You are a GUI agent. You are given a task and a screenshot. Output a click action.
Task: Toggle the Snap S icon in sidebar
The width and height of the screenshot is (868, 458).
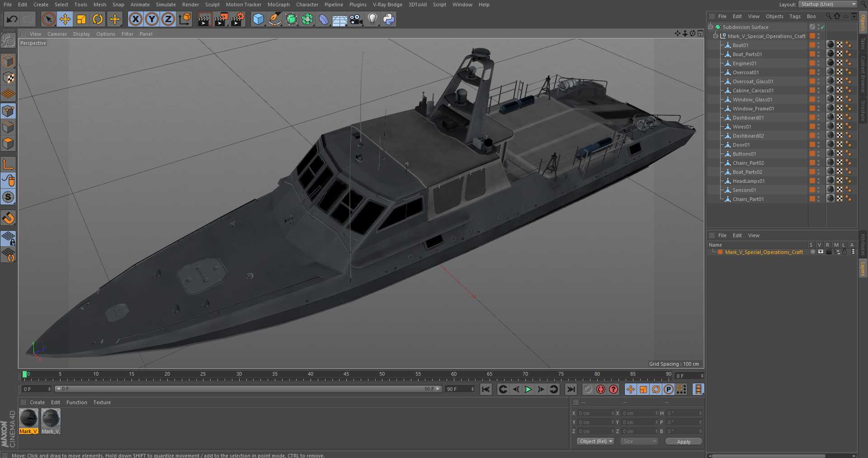(8, 197)
